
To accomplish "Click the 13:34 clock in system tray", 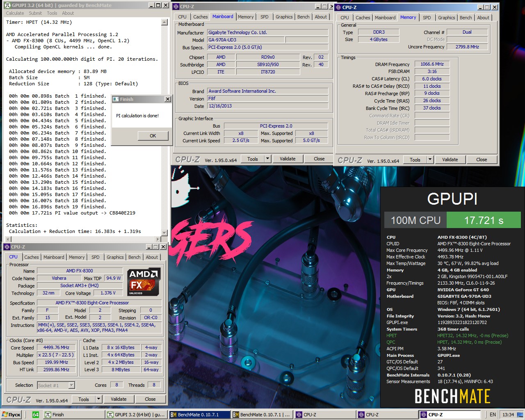I will tap(508, 415).
